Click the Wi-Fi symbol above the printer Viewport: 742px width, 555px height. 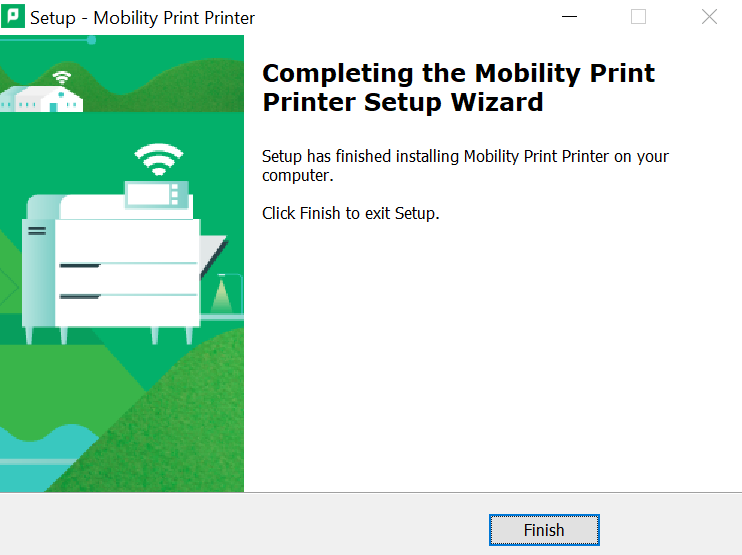point(159,159)
